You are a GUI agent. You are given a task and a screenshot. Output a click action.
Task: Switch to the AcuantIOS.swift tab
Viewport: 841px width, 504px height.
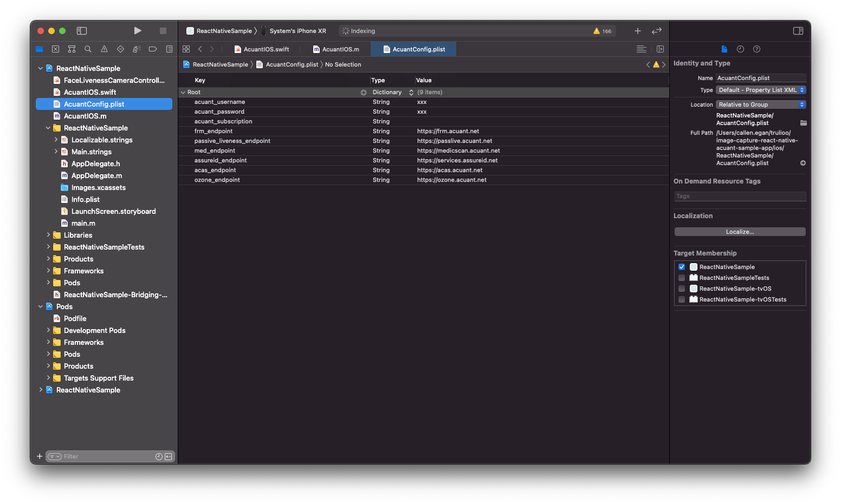[x=262, y=49]
